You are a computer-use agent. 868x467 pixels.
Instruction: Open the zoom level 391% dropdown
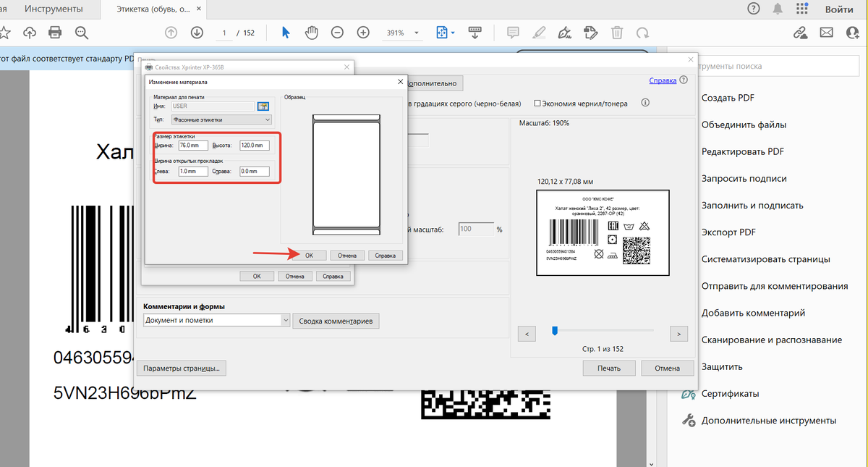416,32
